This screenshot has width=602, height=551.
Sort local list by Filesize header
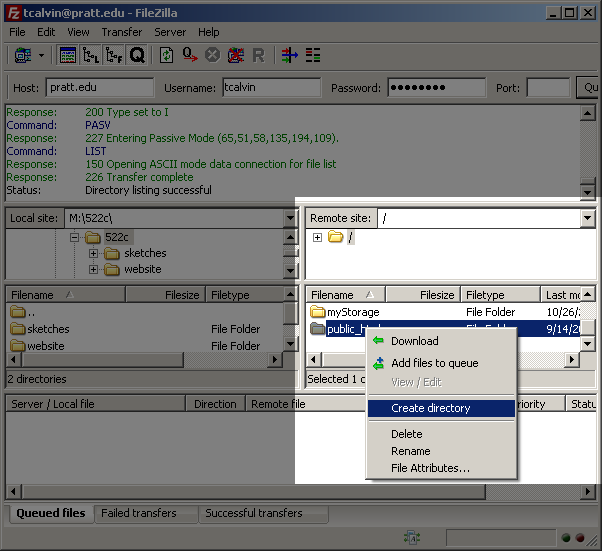[x=165, y=295]
